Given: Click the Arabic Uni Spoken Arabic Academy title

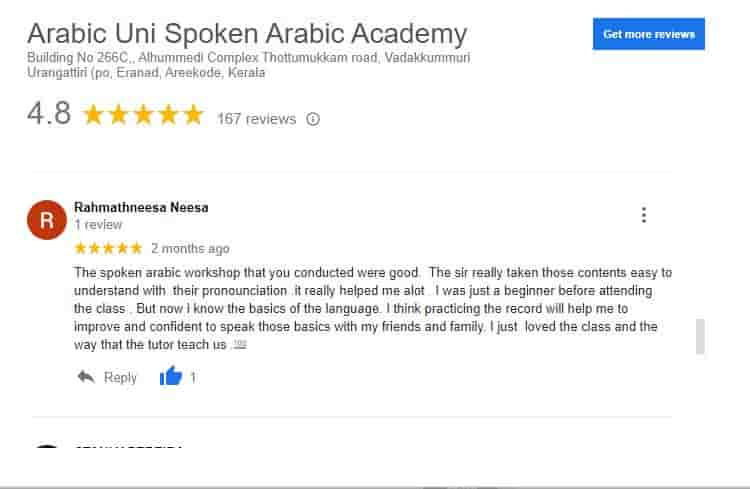Looking at the screenshot, I should point(247,33).
